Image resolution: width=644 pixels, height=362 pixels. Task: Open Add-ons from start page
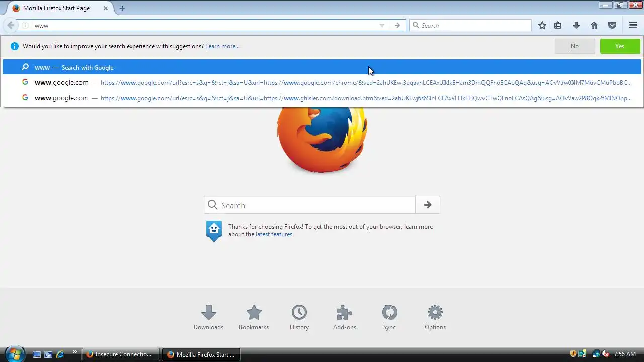345,318
